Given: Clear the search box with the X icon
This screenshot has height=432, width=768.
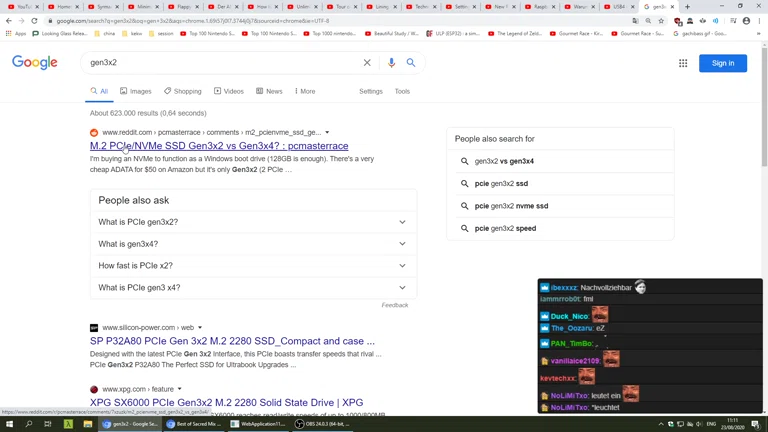Looking at the screenshot, I should pyautogui.click(x=367, y=63).
